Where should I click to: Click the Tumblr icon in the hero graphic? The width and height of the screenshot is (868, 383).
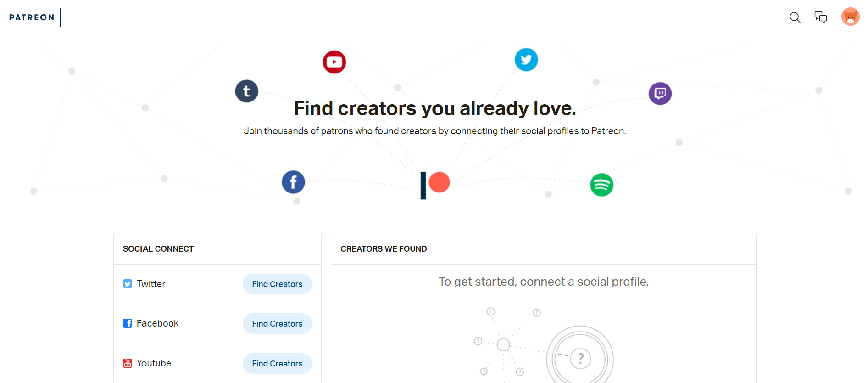(x=246, y=90)
